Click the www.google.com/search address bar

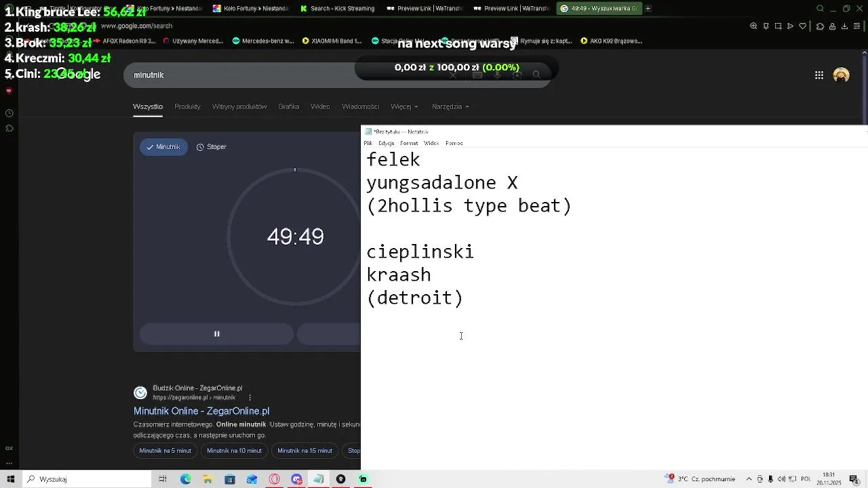click(x=136, y=26)
